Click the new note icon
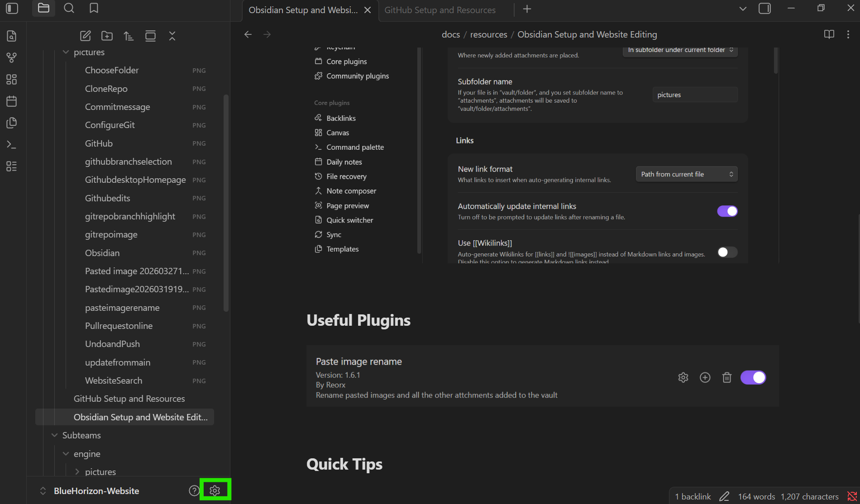The width and height of the screenshot is (860, 504). (x=85, y=36)
